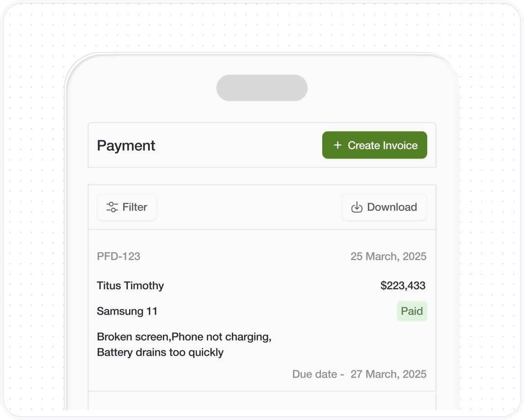The height and width of the screenshot is (420, 524).
Task: Open the Payment section header
Action: (x=126, y=145)
